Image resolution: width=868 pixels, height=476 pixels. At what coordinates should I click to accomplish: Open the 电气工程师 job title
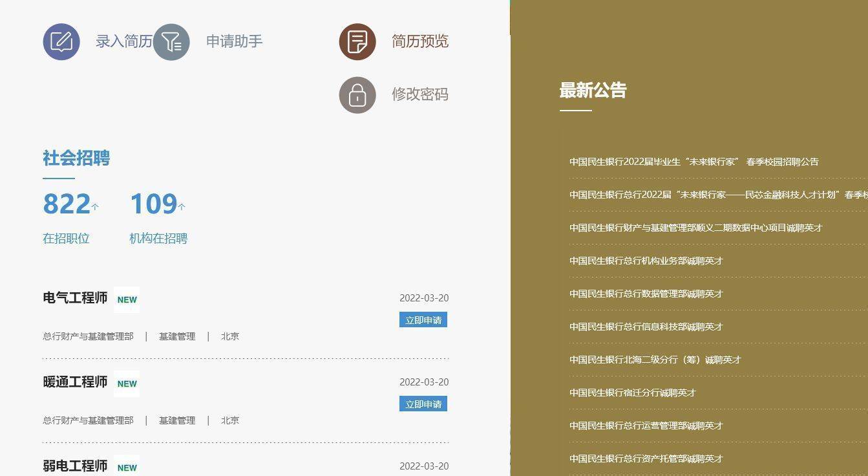point(75,298)
